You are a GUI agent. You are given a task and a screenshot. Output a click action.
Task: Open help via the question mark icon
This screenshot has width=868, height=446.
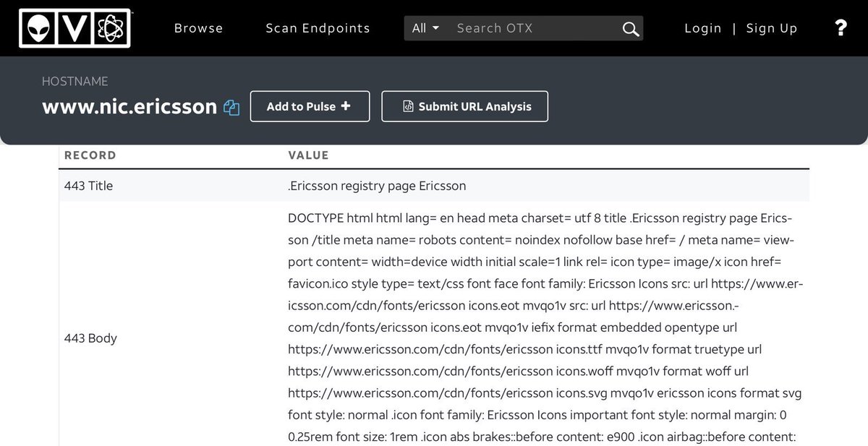pyautogui.click(x=840, y=28)
